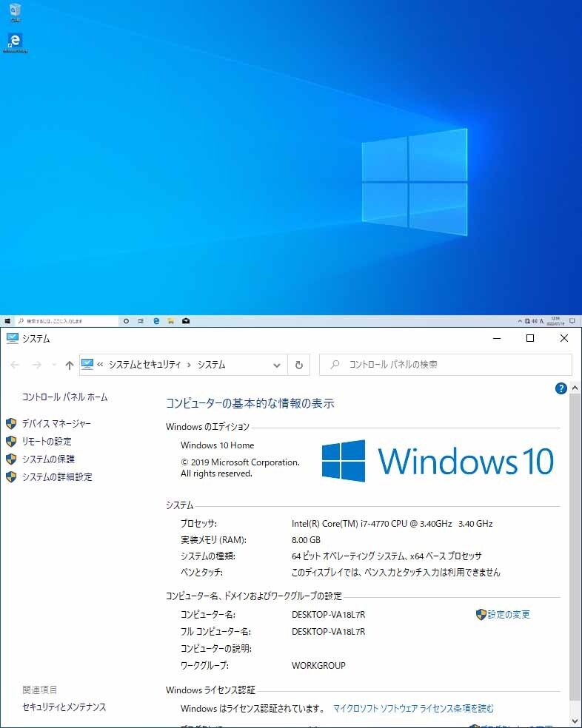This screenshot has height=728, width=582.
Task: Go up one level with the up arrow
Action: coord(70,365)
